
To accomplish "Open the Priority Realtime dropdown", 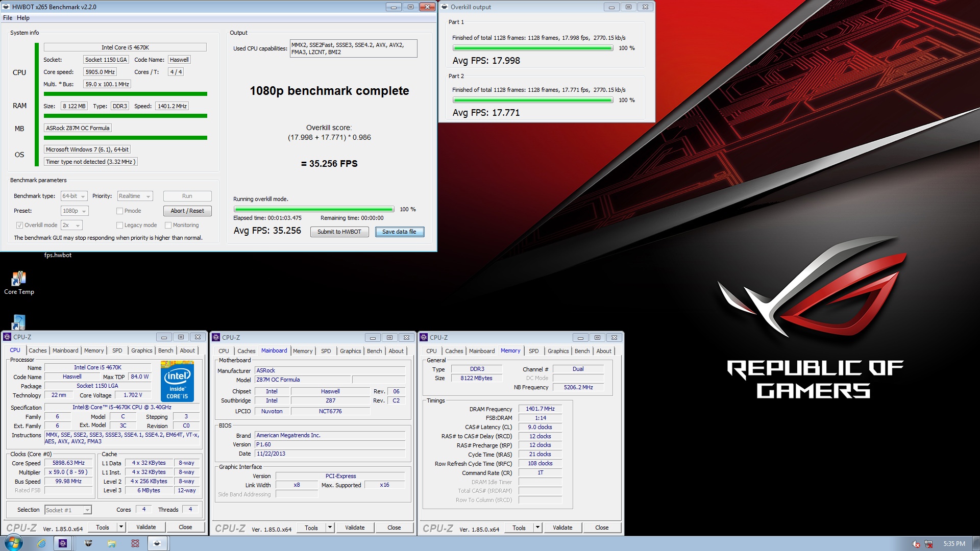I will [x=135, y=196].
